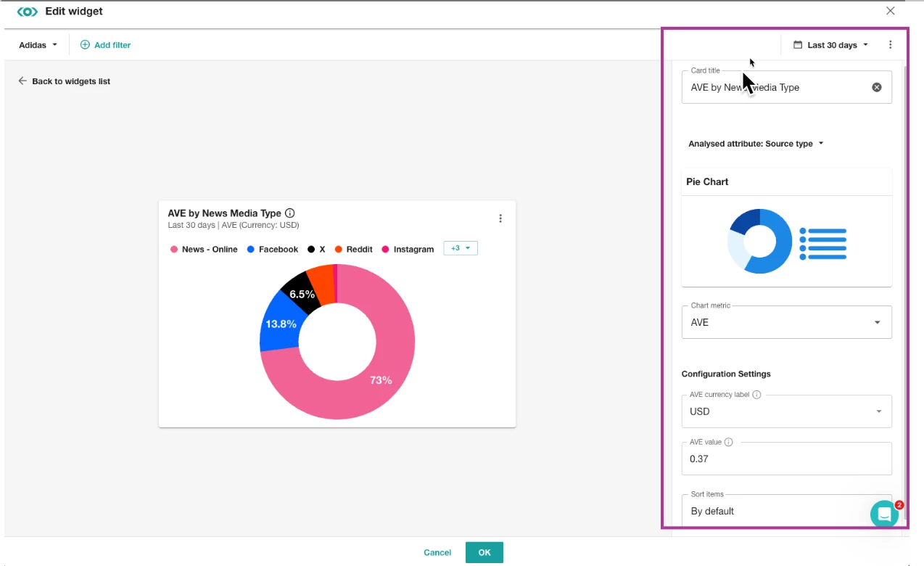Screen dimensions: 924x566
Task: Go back to widgets list
Action: pyautogui.click(x=65, y=81)
